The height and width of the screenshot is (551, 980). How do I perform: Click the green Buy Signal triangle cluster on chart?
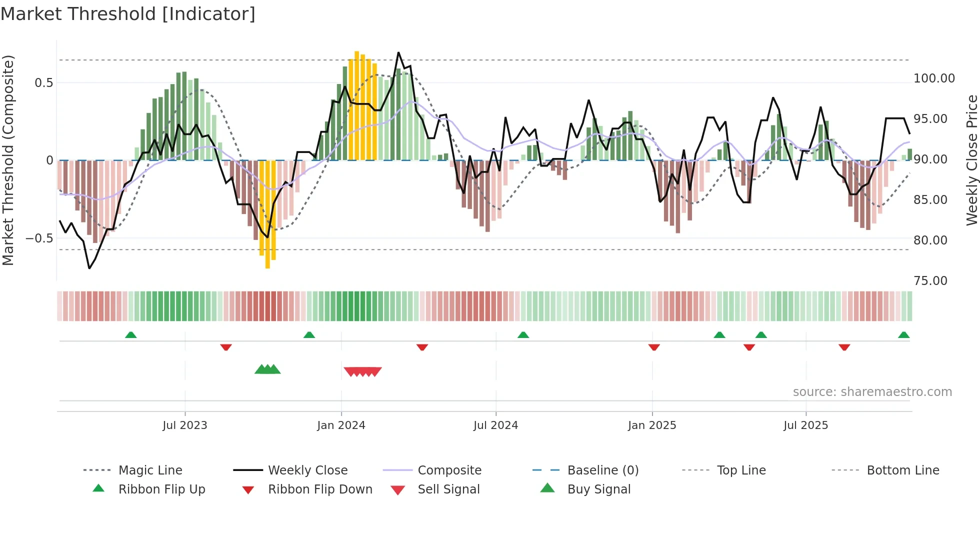tap(267, 369)
